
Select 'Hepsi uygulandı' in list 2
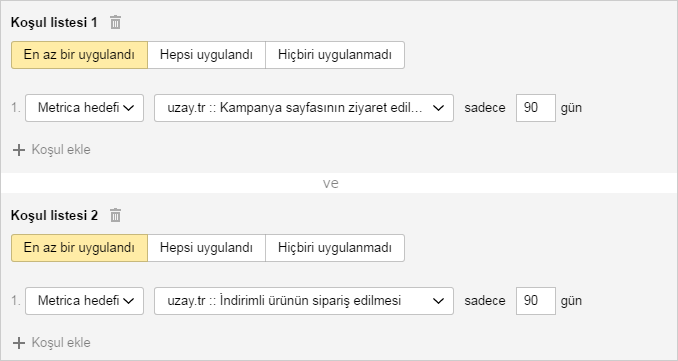point(206,248)
